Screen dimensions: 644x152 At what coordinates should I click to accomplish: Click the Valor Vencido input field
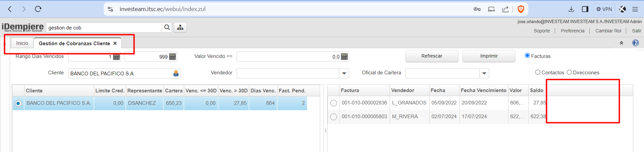tap(288, 57)
